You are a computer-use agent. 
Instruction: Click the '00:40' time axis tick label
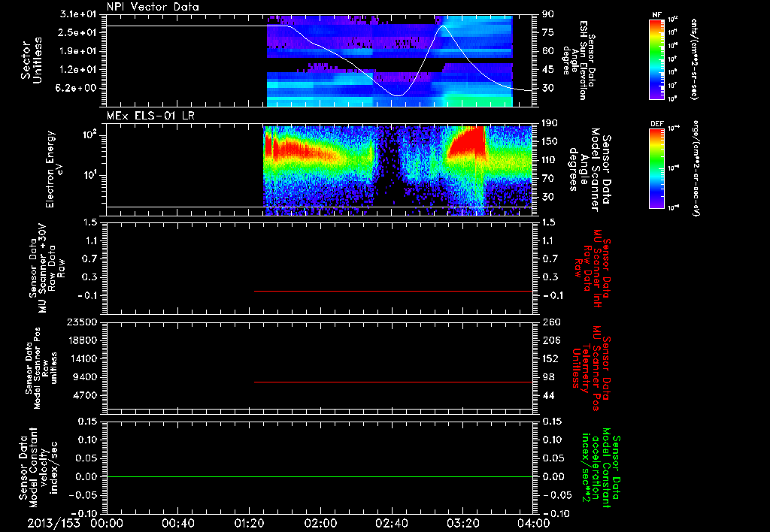177,523
